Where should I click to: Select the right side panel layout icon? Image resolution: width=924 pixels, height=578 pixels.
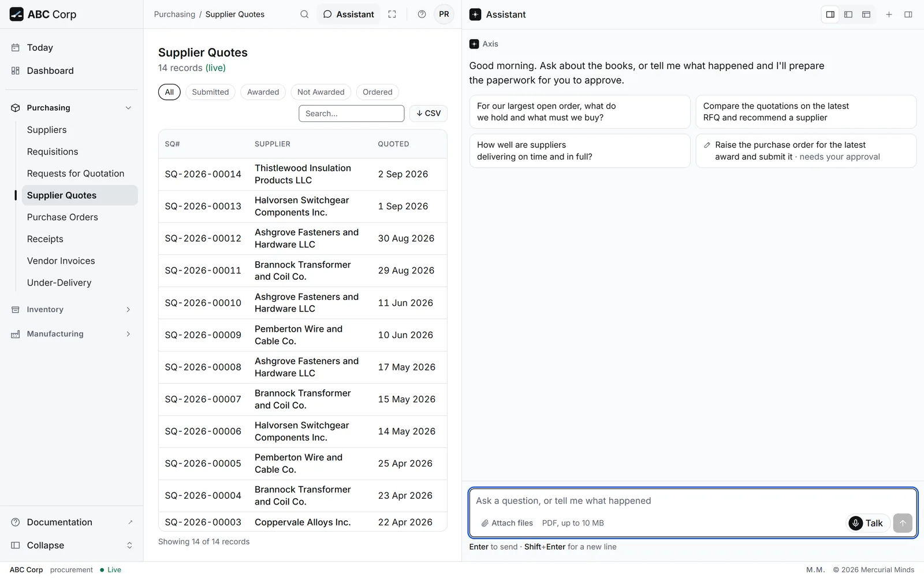coord(830,14)
